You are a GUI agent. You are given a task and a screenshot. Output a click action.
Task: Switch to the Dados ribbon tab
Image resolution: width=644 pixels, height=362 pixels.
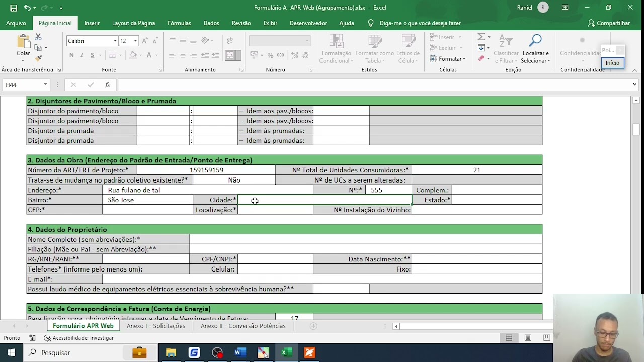point(211,23)
